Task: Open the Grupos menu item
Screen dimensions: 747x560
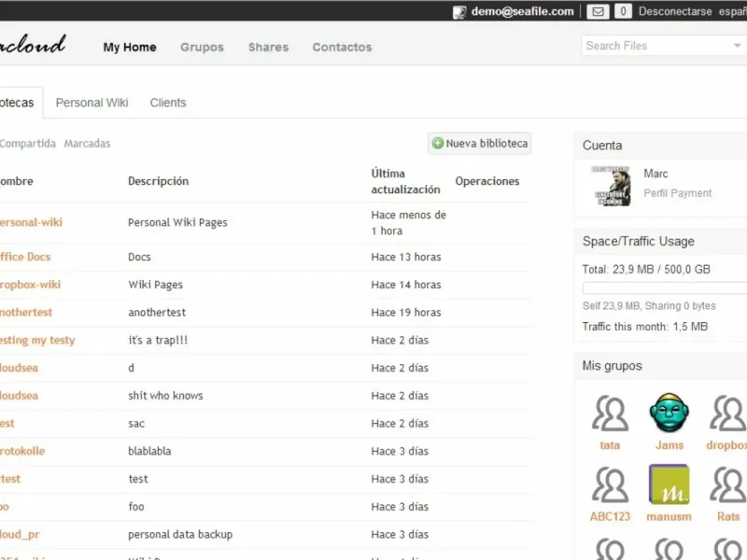Action: coord(202,48)
